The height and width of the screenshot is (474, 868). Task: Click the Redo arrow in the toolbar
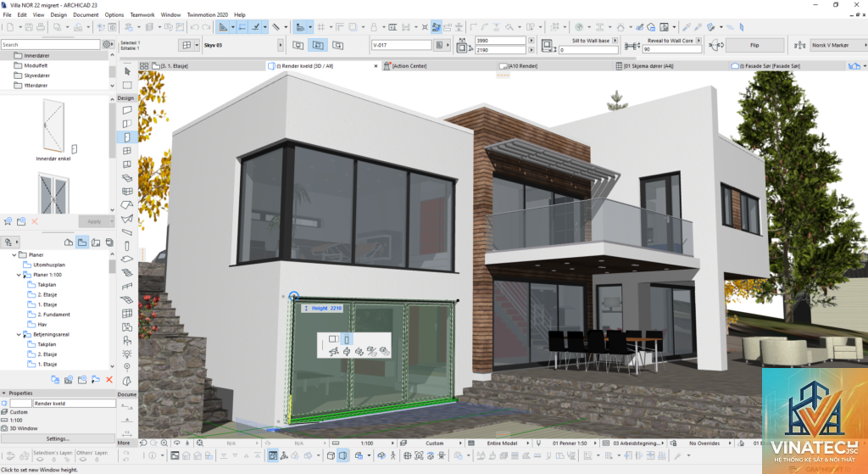coord(206,26)
